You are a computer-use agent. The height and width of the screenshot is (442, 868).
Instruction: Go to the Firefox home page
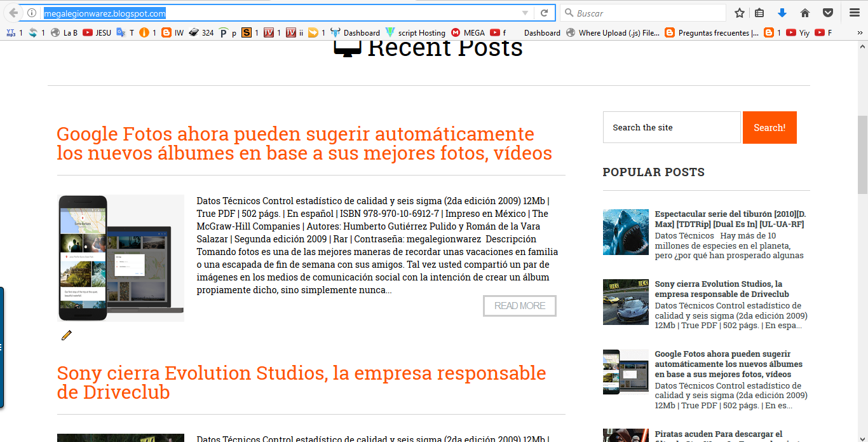tap(805, 13)
